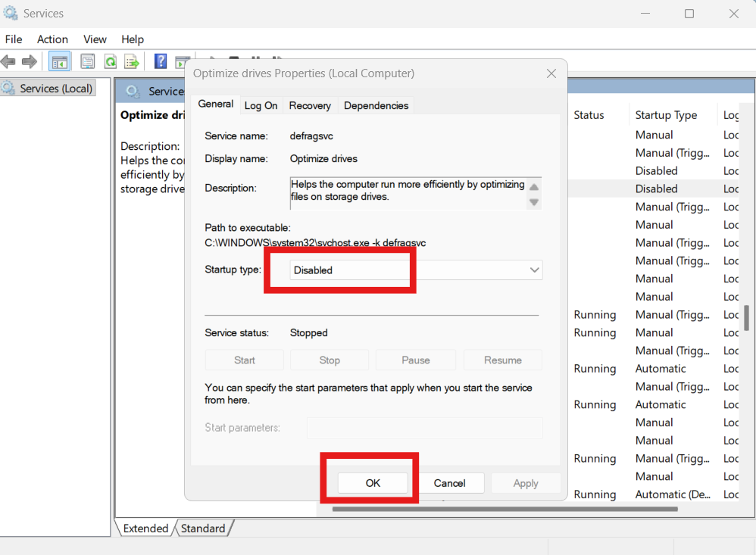
Task: Click the Export List toolbar icon
Action: 131,61
